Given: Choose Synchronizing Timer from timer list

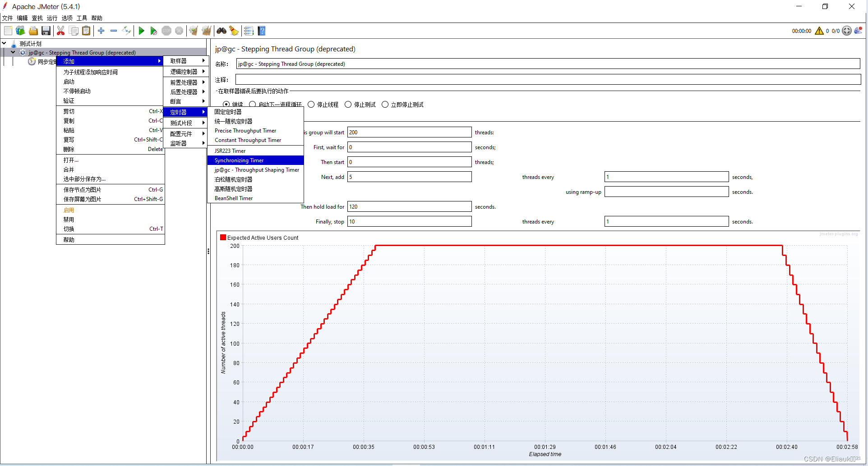Looking at the screenshot, I should 255,160.
